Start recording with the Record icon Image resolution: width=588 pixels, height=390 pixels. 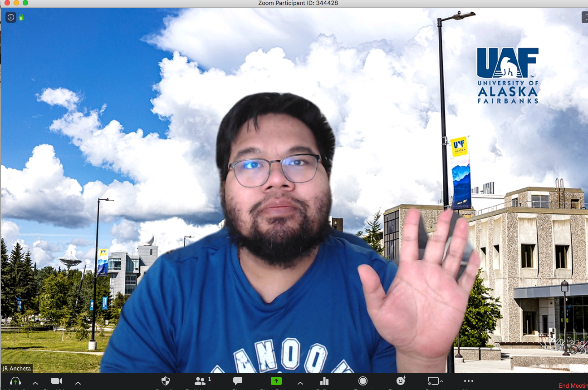pos(363,381)
